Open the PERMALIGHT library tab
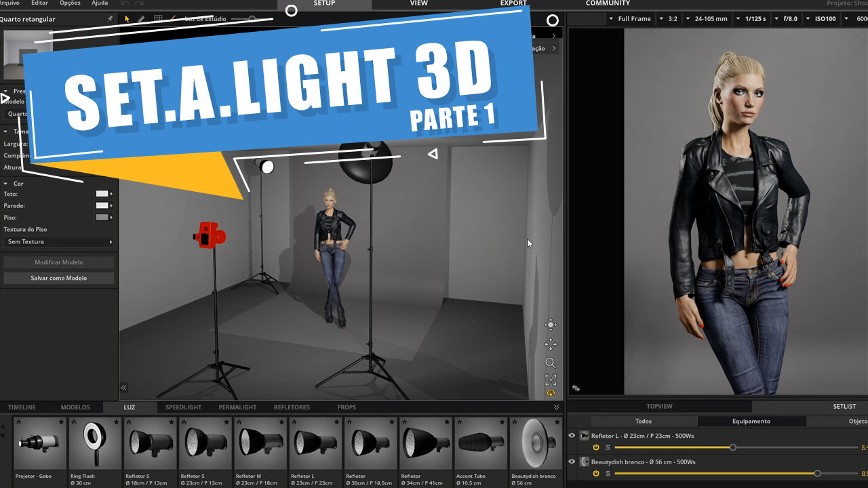 coord(237,407)
